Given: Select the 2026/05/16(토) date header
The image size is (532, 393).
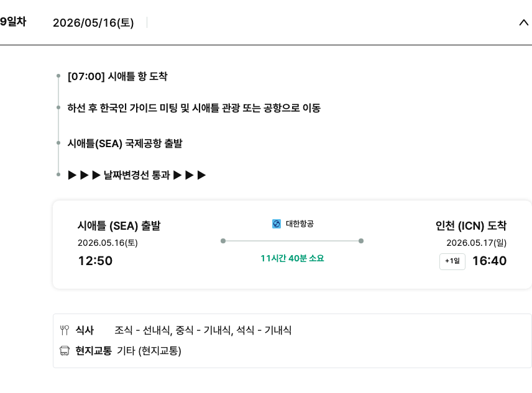Looking at the screenshot, I should 93,23.
